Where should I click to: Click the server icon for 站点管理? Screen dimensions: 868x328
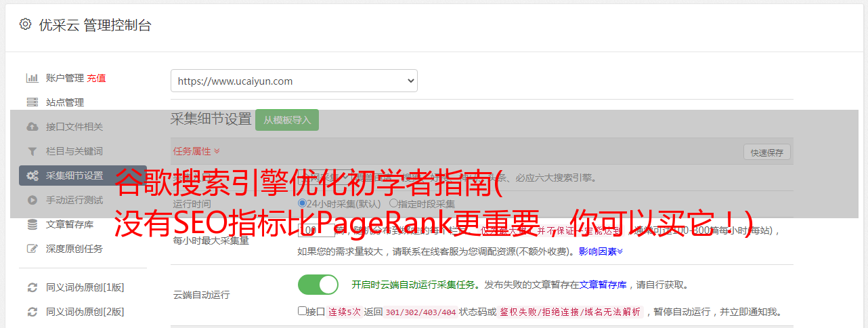[32, 102]
